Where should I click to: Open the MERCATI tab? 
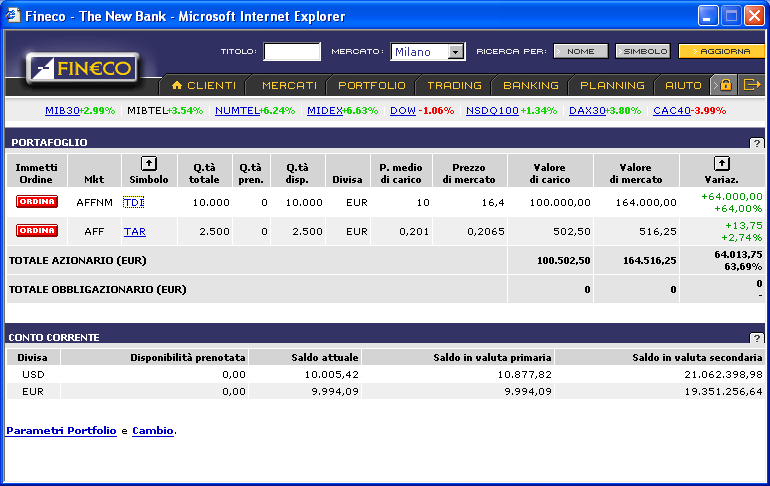(289, 85)
